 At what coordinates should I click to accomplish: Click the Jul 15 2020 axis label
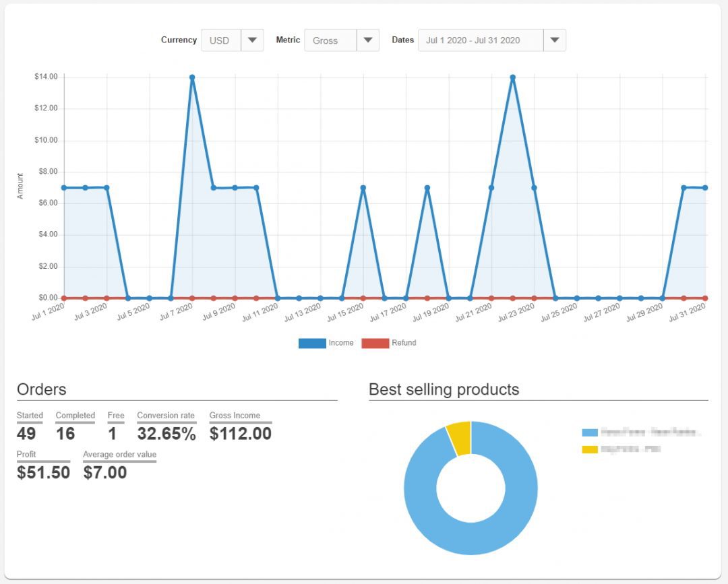click(345, 313)
